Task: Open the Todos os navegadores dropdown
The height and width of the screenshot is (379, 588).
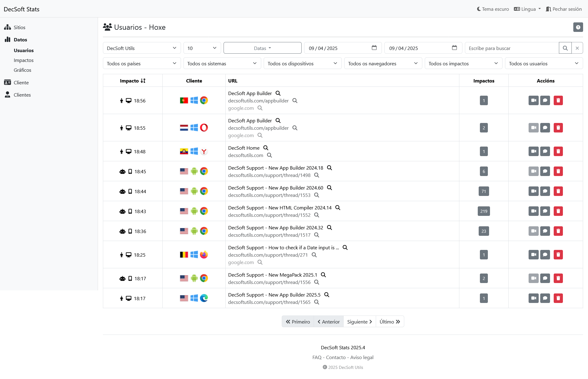Action: coord(383,63)
